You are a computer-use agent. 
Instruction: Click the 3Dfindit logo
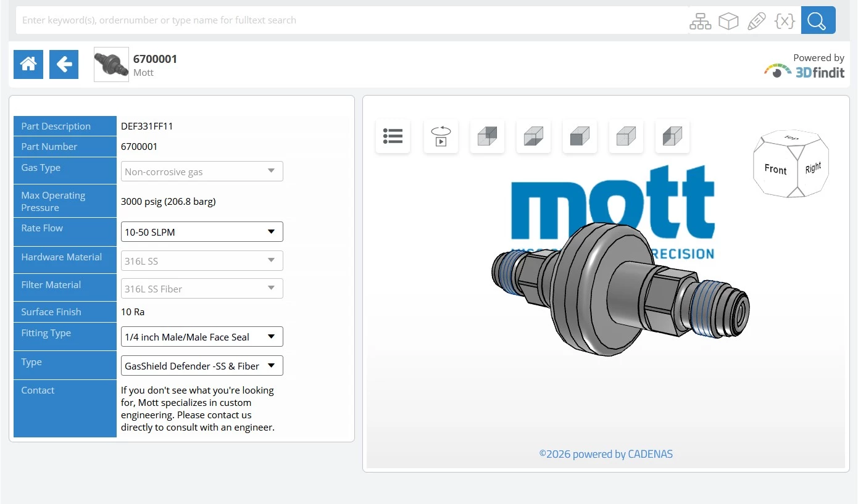(x=804, y=71)
